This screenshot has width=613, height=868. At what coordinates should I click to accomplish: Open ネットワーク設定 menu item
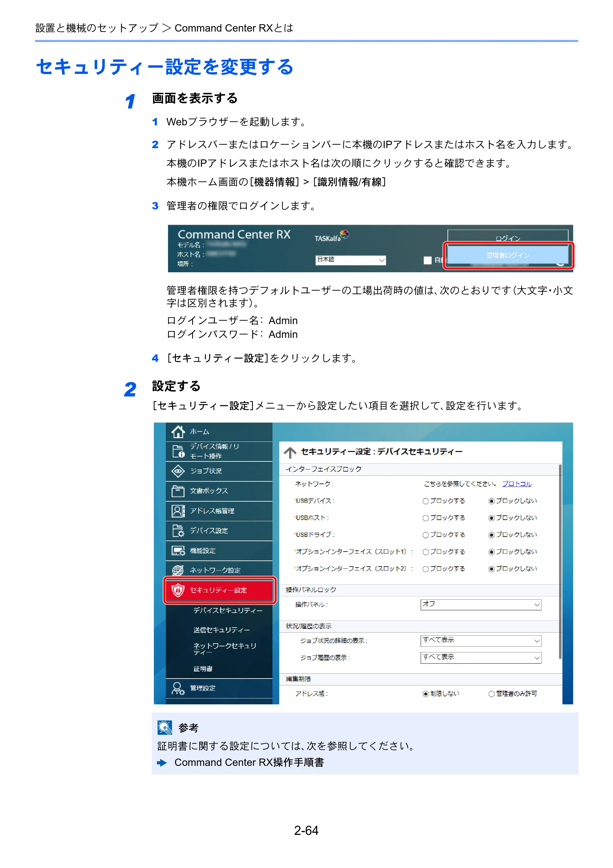point(219,570)
